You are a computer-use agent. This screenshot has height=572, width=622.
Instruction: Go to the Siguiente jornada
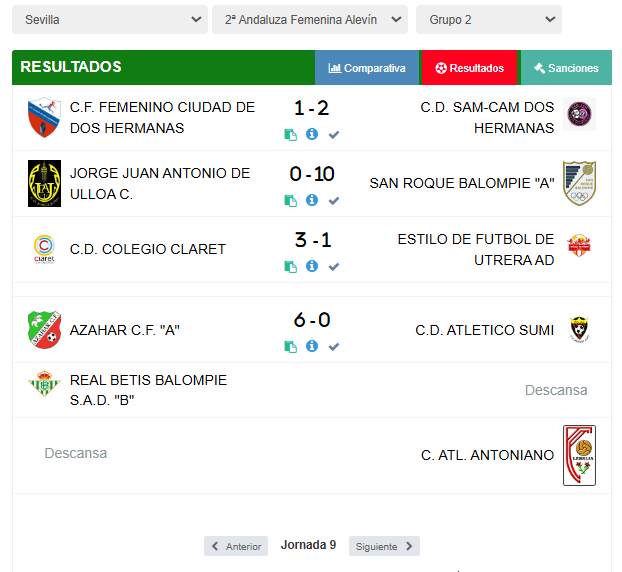click(384, 546)
